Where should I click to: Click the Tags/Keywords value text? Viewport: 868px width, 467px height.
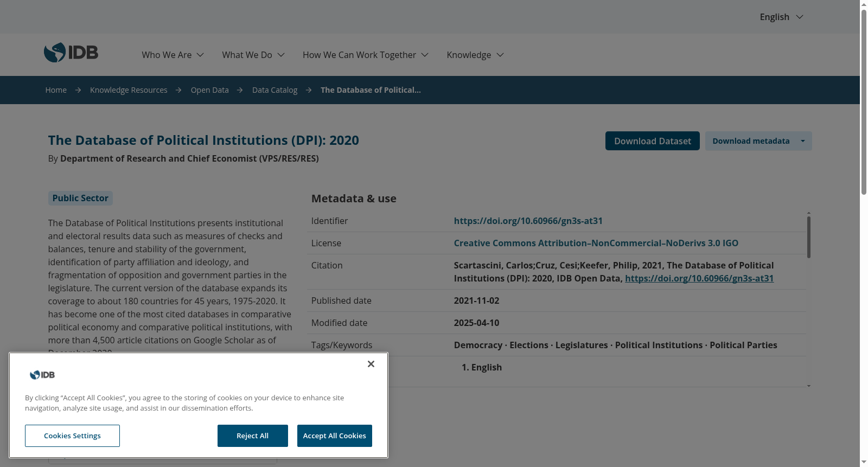(x=615, y=345)
